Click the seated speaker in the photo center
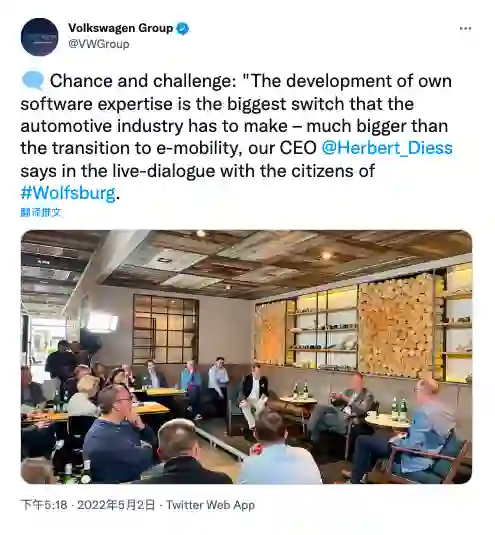Image resolution: width=495 pixels, height=535 pixels. click(253, 395)
